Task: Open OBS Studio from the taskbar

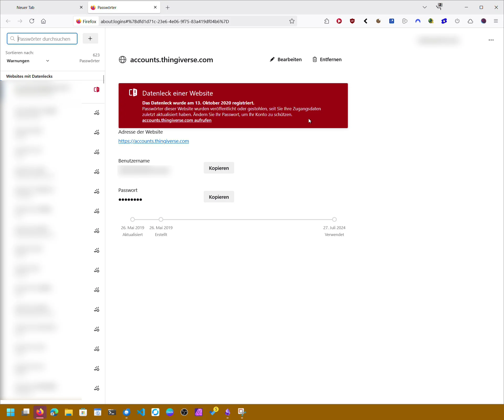Action: 184,412
